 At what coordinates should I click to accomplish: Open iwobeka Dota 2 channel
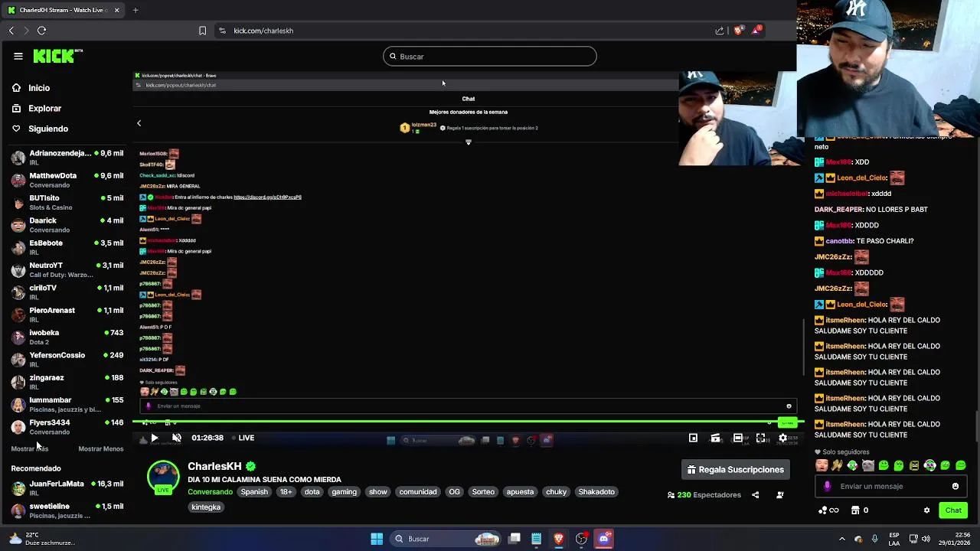67,337
